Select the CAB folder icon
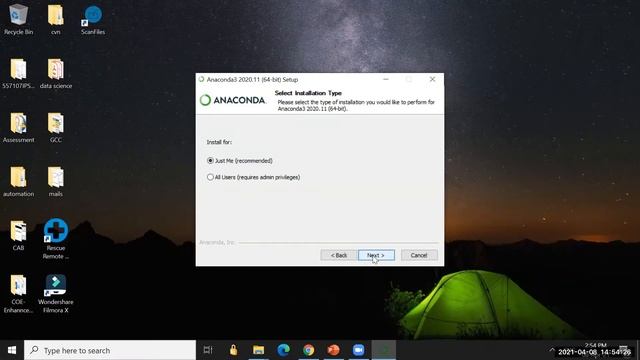Screen dimensions: 640x360 coord(18,236)
